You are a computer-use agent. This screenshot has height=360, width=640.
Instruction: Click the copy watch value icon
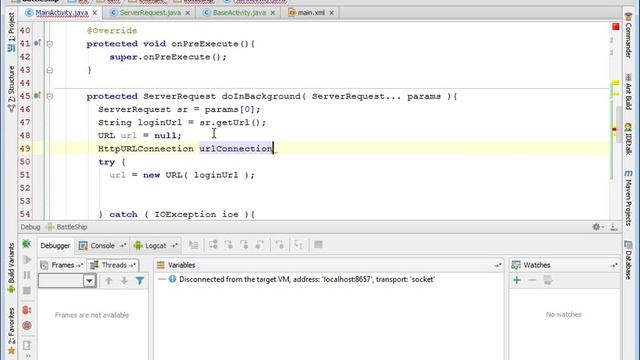coord(548,280)
